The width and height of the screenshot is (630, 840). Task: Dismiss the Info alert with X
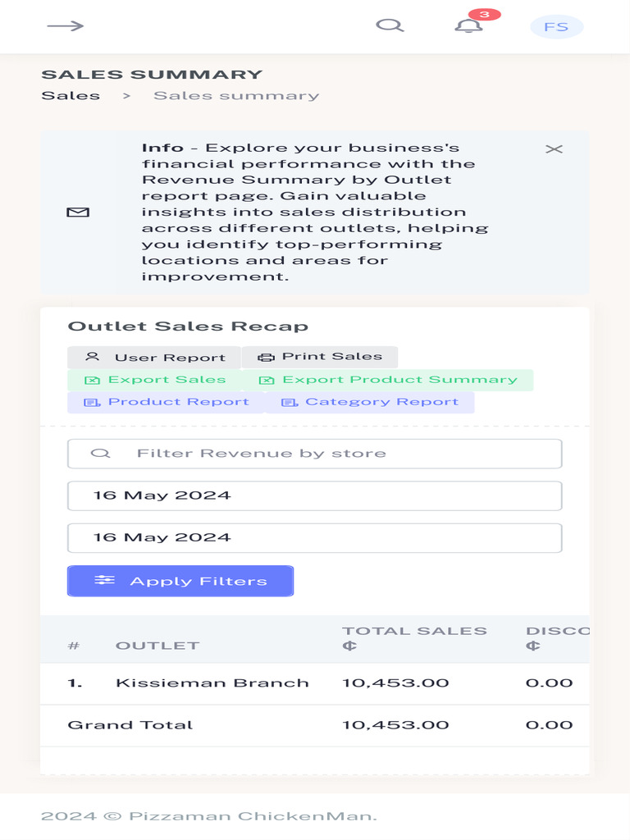click(554, 149)
